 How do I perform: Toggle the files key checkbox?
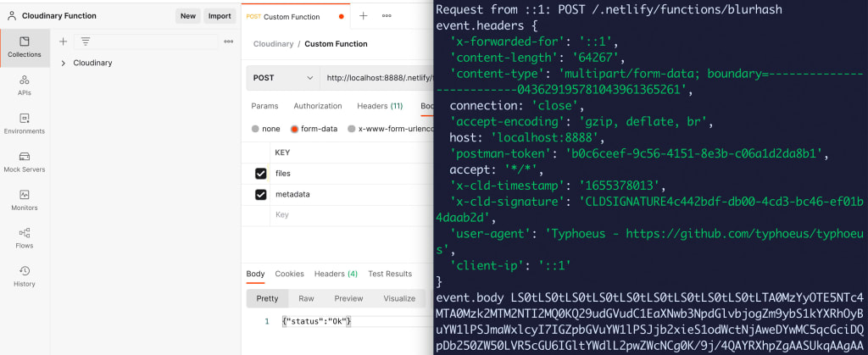point(261,174)
